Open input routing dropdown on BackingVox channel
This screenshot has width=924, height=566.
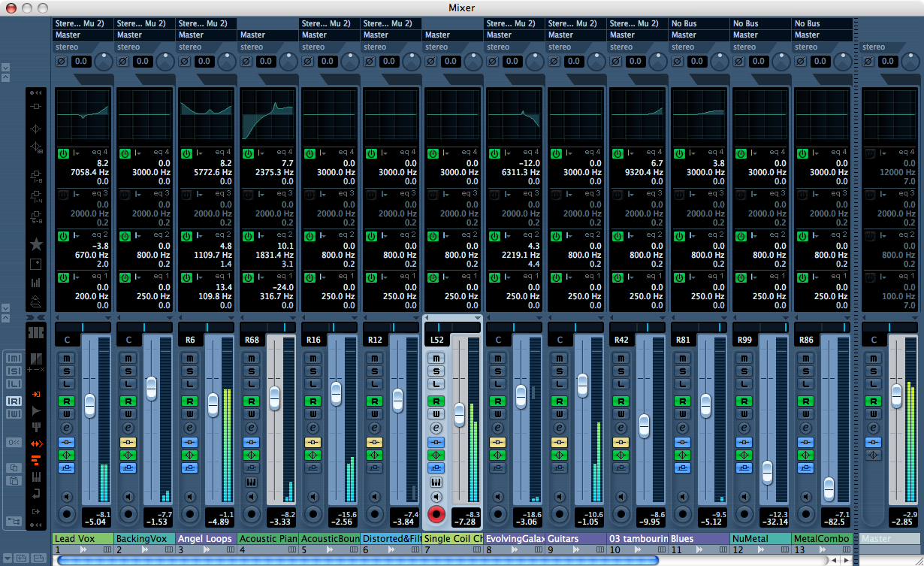click(144, 23)
